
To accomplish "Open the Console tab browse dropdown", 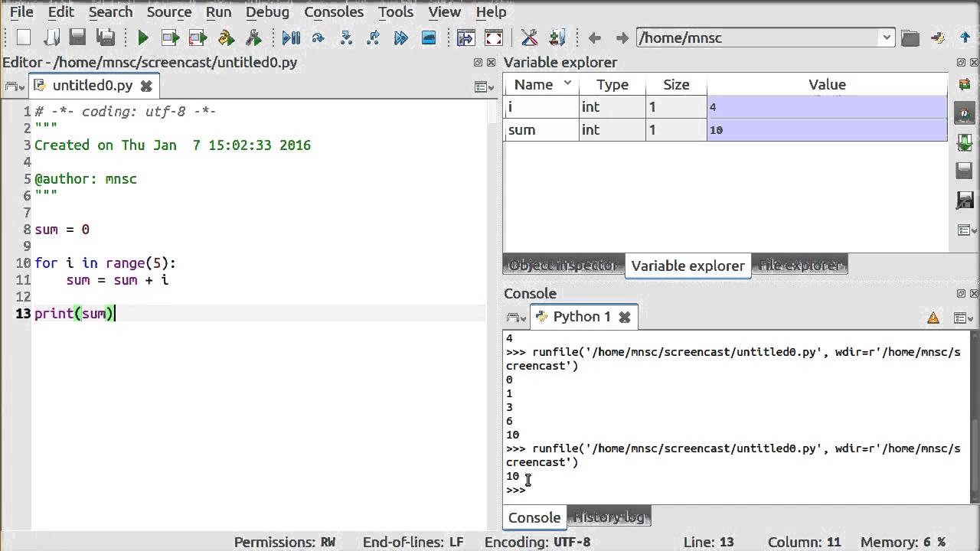I will [516, 317].
